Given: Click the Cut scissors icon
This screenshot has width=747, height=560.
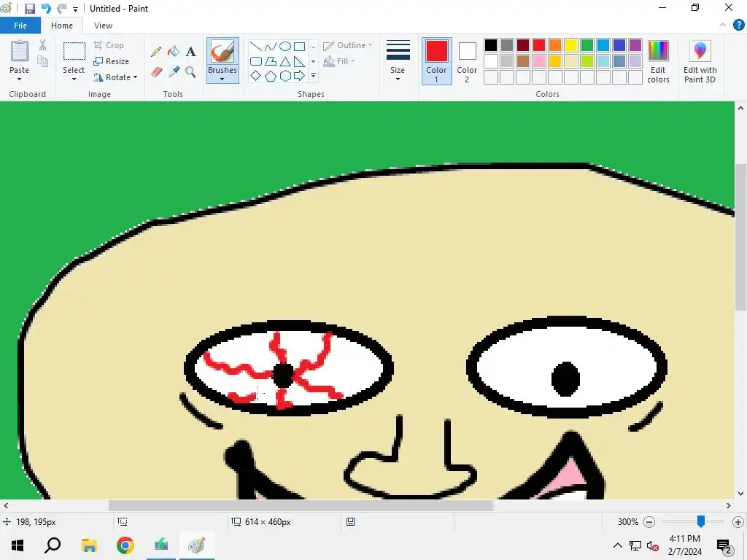Looking at the screenshot, I should (42, 45).
